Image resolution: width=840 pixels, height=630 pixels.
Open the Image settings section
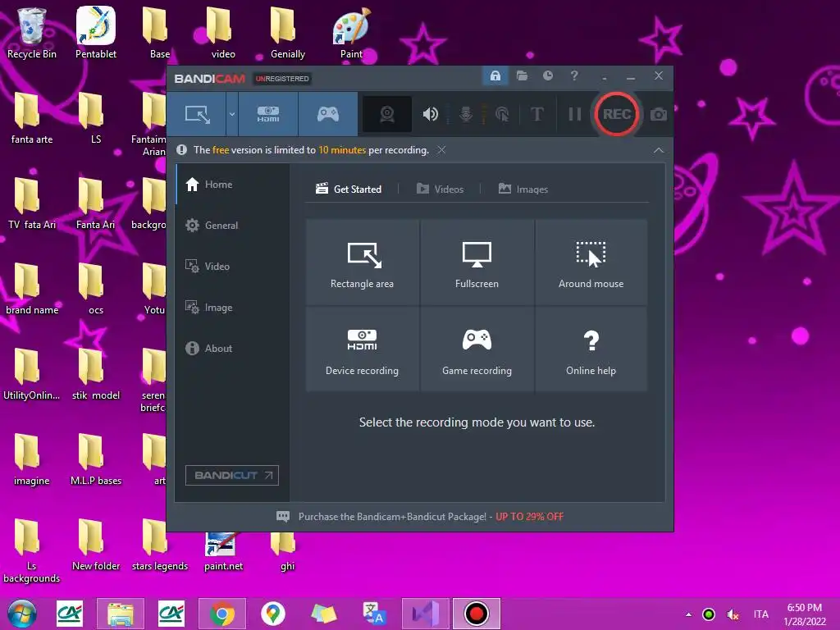coord(232,308)
